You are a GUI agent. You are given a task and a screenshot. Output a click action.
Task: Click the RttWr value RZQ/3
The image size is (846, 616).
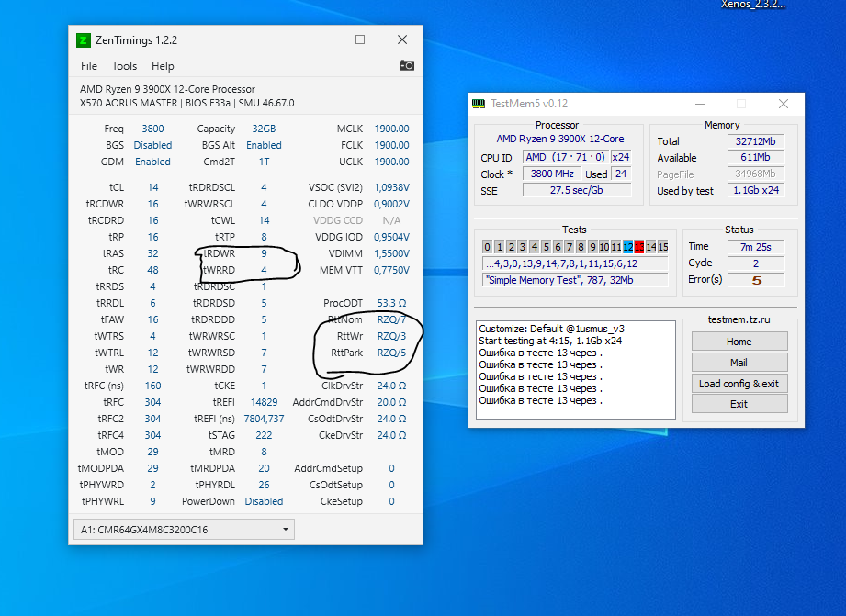click(391, 335)
